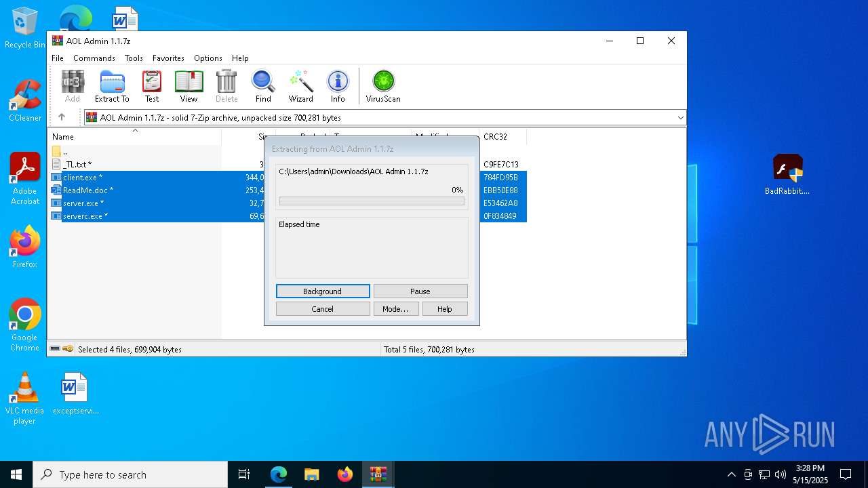Select Google Chrome desktop icon
Screen dimensions: 868x488
[x=24, y=325]
